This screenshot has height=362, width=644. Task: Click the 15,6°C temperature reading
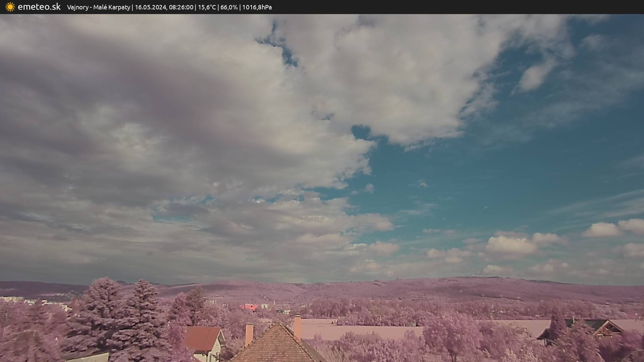point(207,7)
